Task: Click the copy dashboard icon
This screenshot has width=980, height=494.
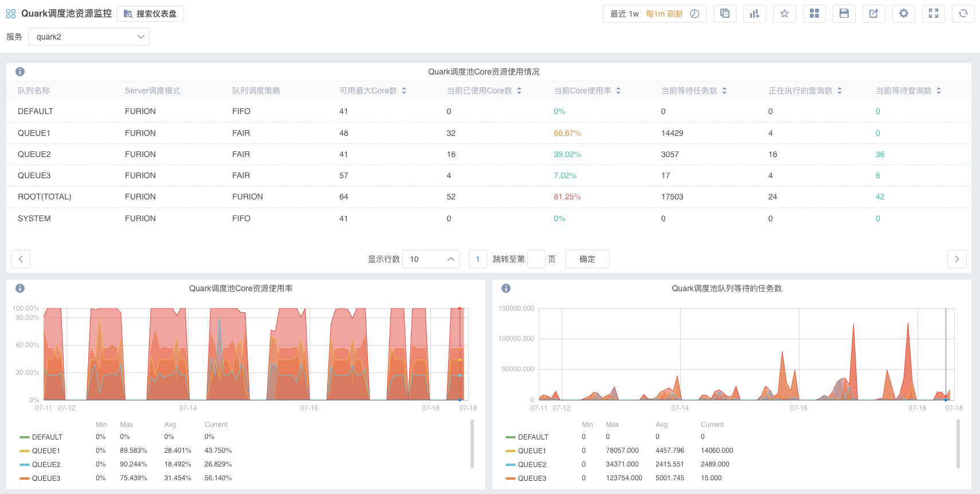Action: [725, 14]
